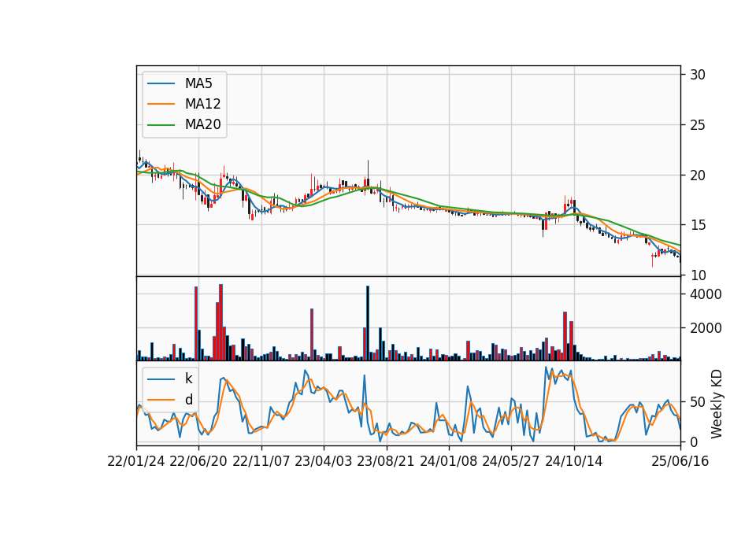
Task: Click the price axis value 25
Action: pyautogui.click(x=698, y=125)
